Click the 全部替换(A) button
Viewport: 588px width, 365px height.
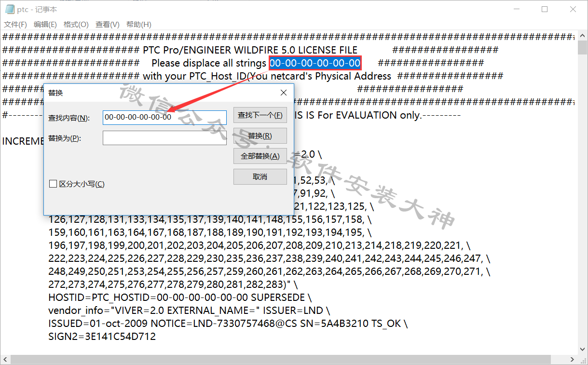(260, 156)
